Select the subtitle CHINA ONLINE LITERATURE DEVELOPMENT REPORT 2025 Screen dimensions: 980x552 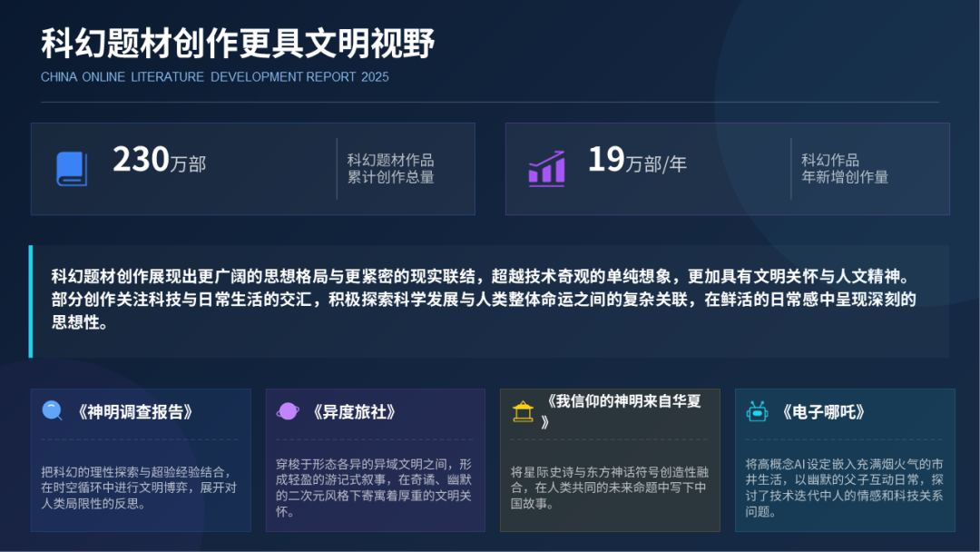(x=214, y=77)
